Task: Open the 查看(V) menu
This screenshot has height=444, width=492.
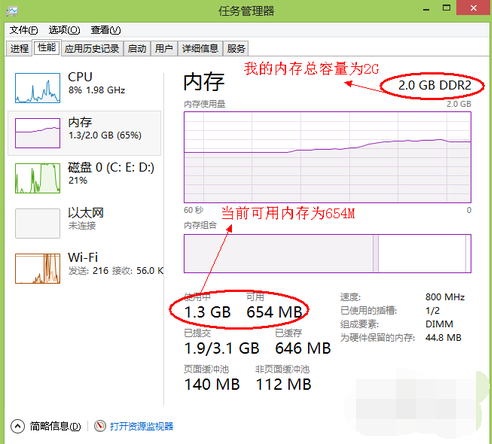Action: point(106,30)
